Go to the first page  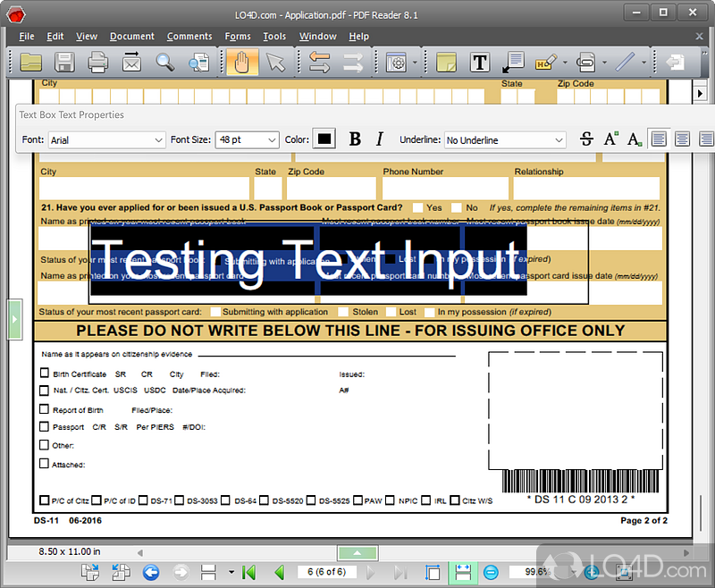pos(249,573)
